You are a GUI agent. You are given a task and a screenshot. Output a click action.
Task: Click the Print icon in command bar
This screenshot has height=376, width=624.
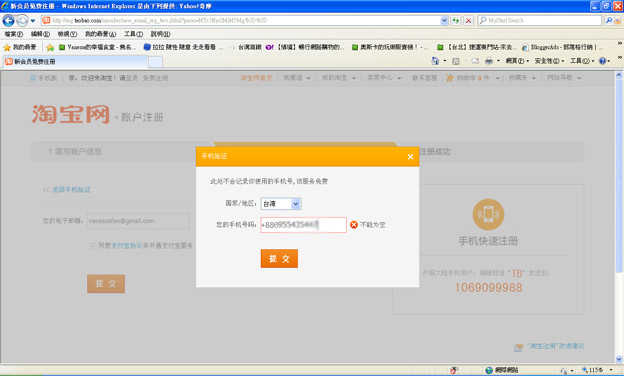[489, 61]
